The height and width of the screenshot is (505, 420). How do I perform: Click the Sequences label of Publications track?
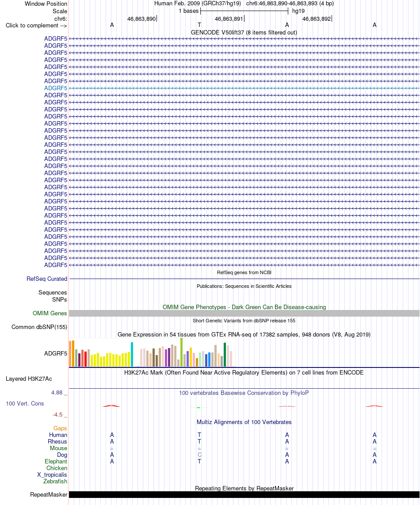coord(53,292)
